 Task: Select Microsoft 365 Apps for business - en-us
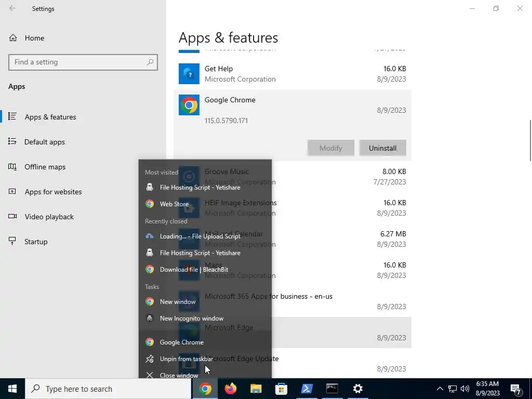(269, 296)
